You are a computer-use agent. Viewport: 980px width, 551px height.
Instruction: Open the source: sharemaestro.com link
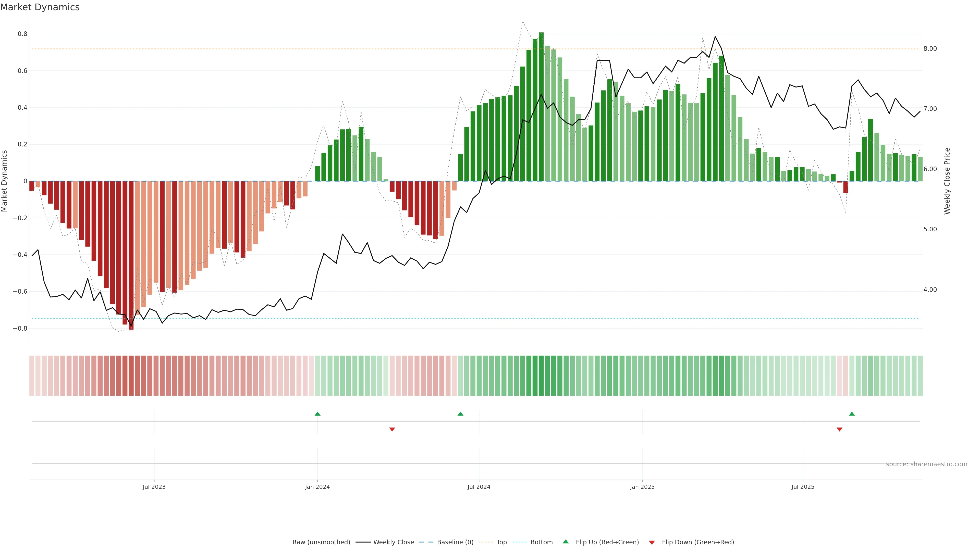(x=926, y=464)
